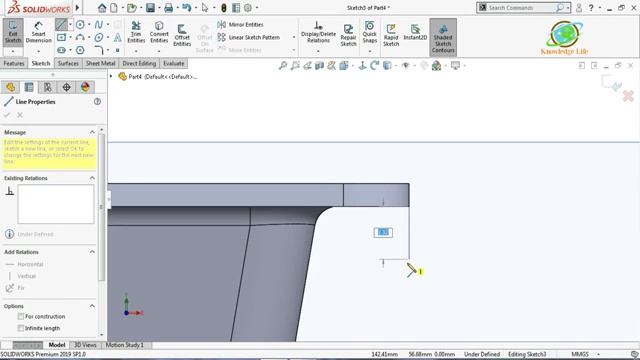Click the Save icon
Image resolution: width=640 pixels, height=360 pixels.
(150, 7)
